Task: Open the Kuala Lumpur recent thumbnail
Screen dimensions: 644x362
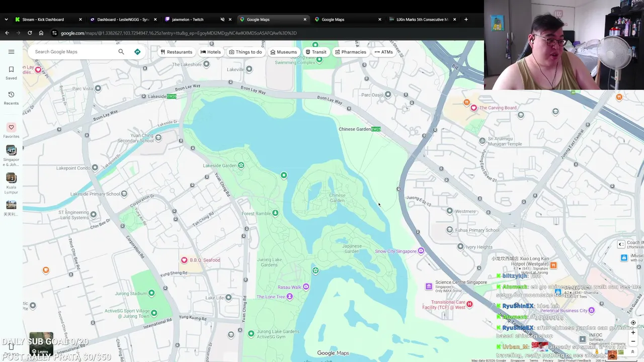Action: [x=11, y=178]
